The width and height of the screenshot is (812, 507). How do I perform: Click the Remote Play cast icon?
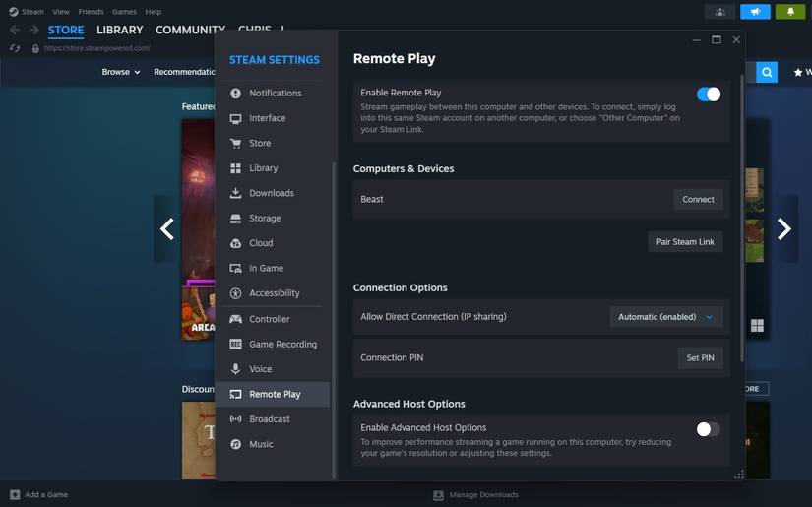235,394
